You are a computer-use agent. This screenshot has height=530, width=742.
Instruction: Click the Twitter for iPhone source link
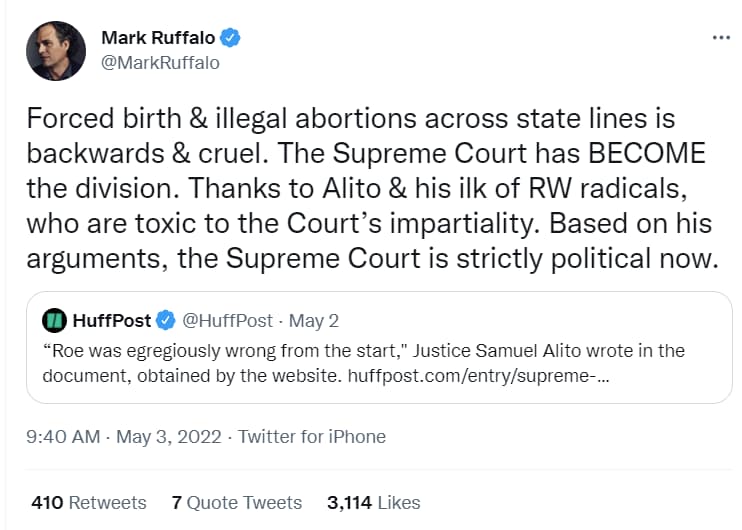(312, 436)
